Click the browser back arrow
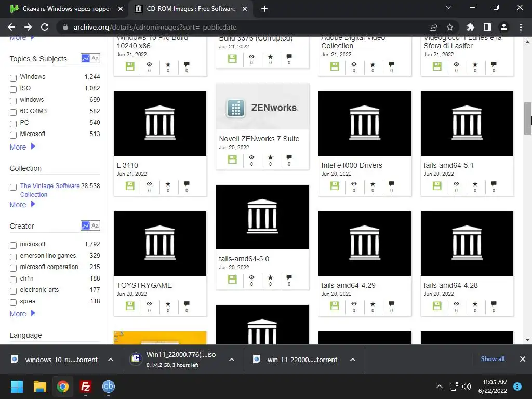The height and width of the screenshot is (399, 532). 11,27
